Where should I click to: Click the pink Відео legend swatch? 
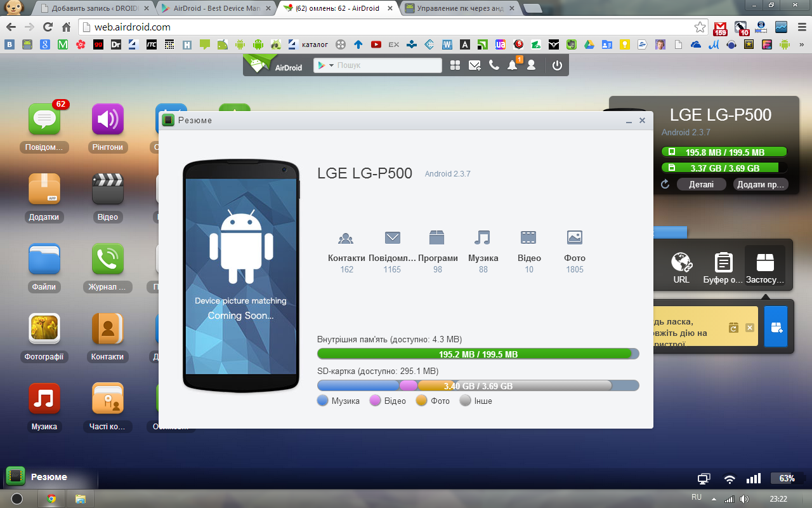(375, 401)
